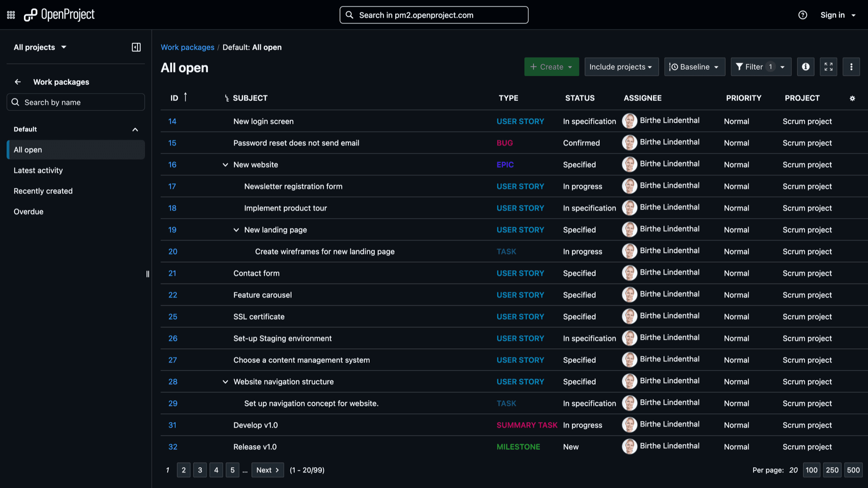868x488 pixels.
Task: Click Birthe Lindenthal avatar in row 14
Action: coord(629,121)
